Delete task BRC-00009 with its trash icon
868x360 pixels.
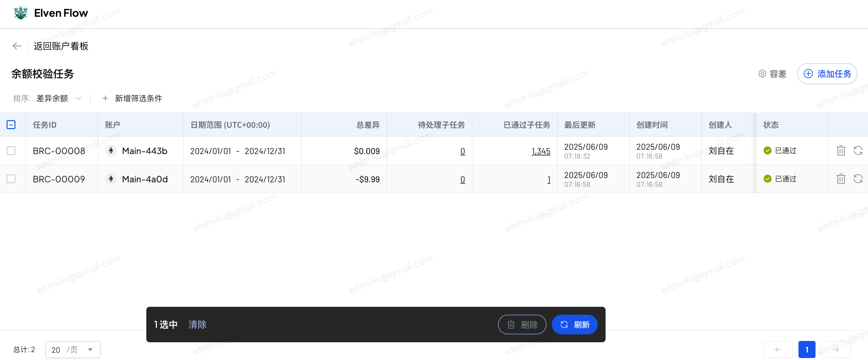pyautogui.click(x=841, y=178)
